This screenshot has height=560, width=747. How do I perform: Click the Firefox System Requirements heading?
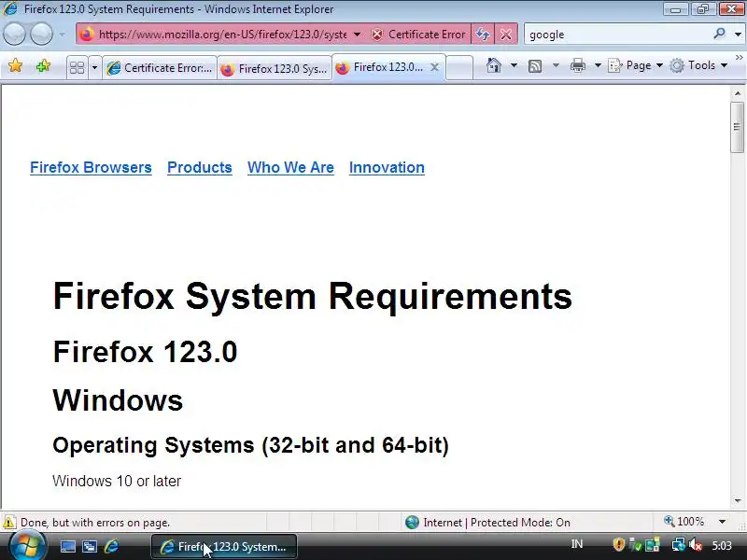(313, 296)
